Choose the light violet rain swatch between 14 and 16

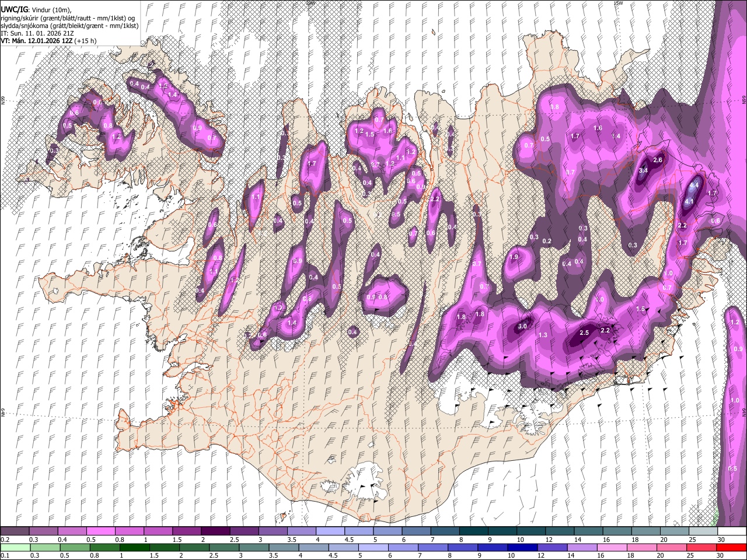582,547
